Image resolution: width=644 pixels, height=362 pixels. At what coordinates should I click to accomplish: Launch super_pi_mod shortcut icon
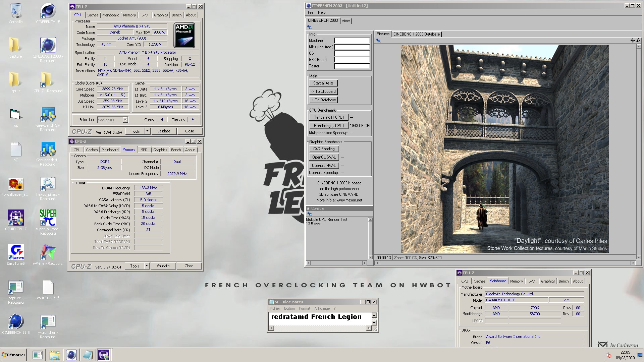48,218
